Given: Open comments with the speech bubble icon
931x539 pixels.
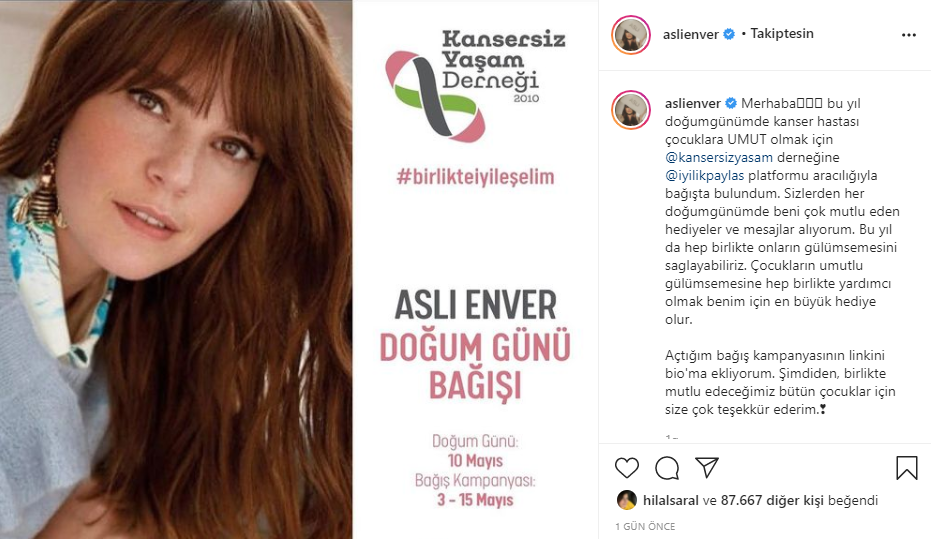Looking at the screenshot, I should [x=667, y=468].
